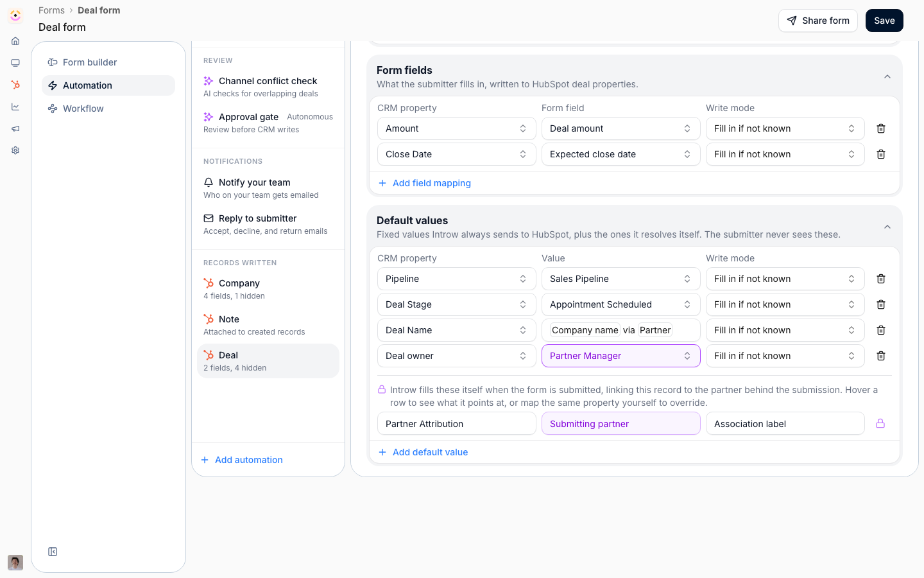Open the home icon in left rail
Image resolution: width=924 pixels, height=578 pixels.
pos(15,41)
